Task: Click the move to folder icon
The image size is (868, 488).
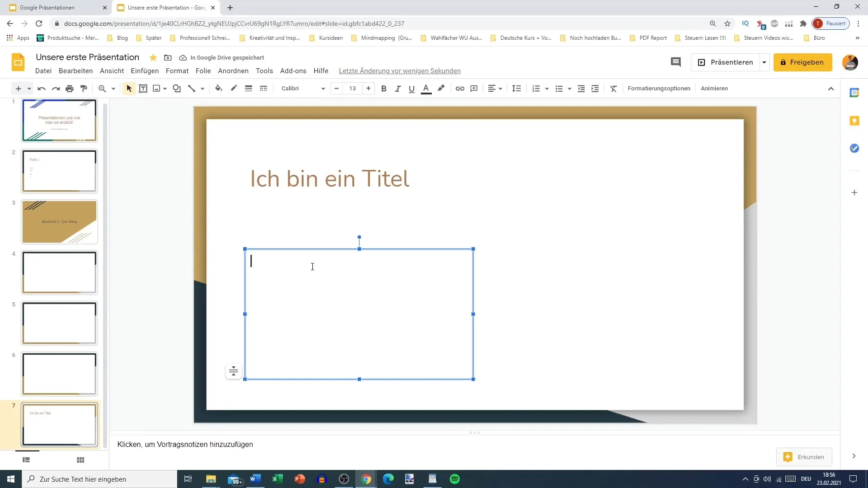Action: pos(168,57)
